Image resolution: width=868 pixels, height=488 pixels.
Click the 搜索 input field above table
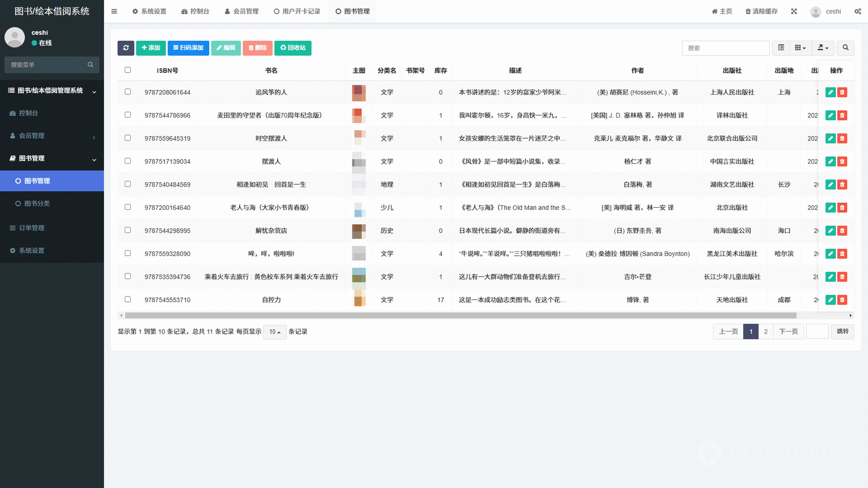tap(725, 48)
